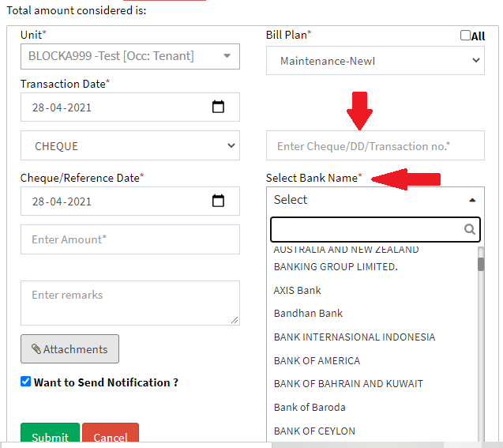Image resolution: width=503 pixels, height=448 pixels.
Task: Click the bank search magnifier icon
Action: click(x=470, y=229)
